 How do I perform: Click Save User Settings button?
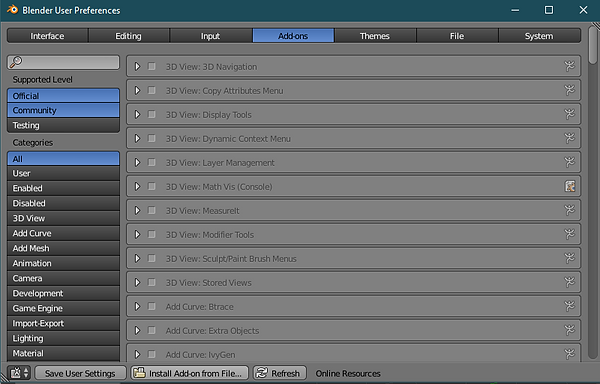click(80, 373)
